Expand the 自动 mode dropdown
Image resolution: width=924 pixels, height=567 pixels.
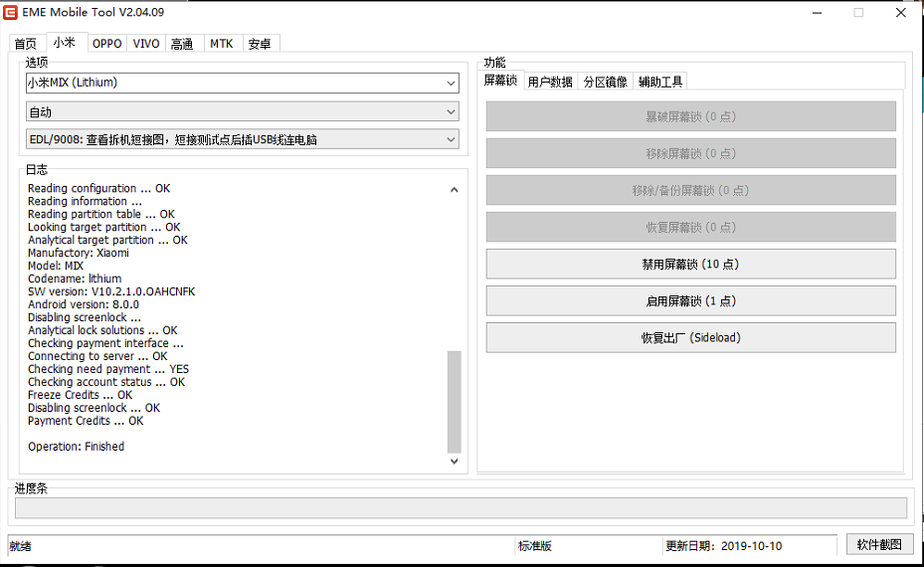point(243,111)
